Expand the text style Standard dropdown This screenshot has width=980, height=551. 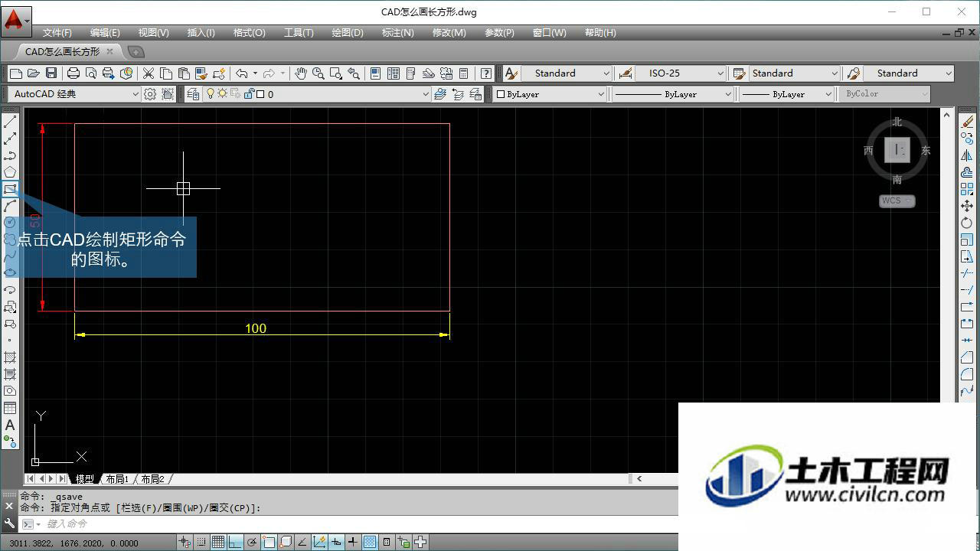coord(606,73)
